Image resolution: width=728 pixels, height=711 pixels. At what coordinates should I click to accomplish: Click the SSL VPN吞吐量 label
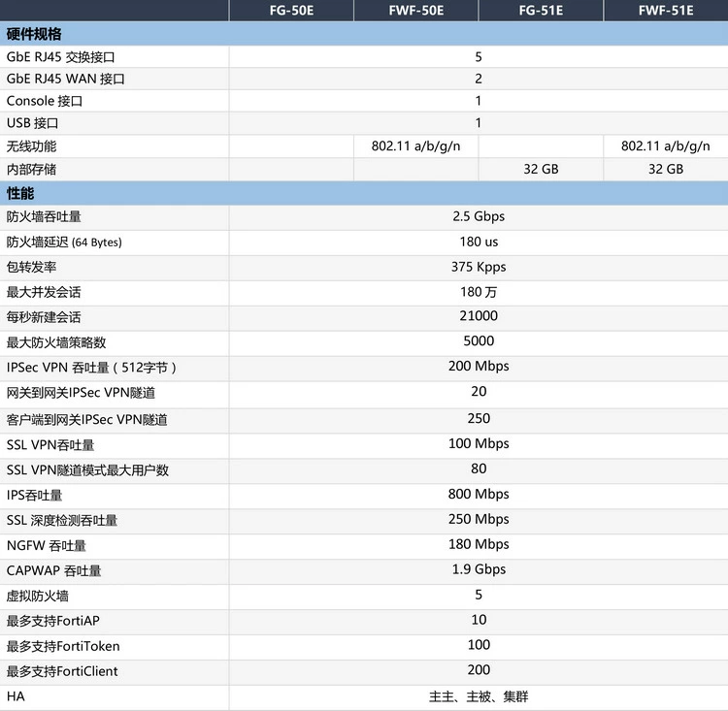click(x=50, y=445)
